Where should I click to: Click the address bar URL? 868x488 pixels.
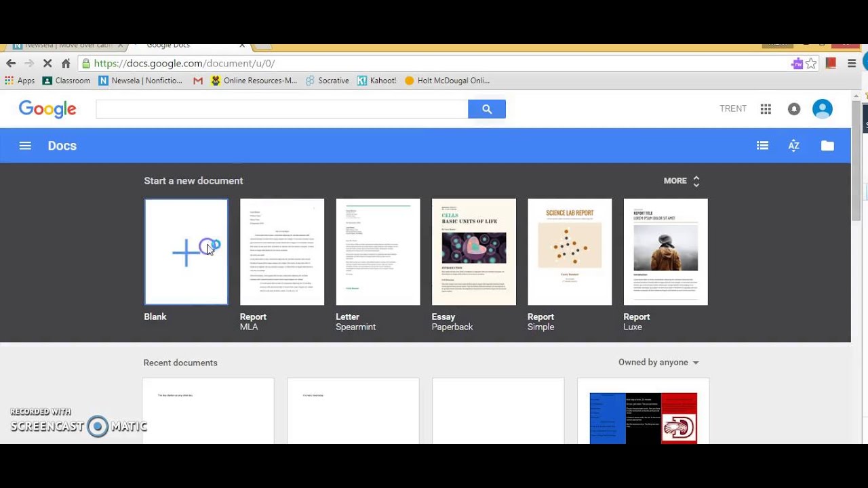pyautogui.click(x=184, y=63)
